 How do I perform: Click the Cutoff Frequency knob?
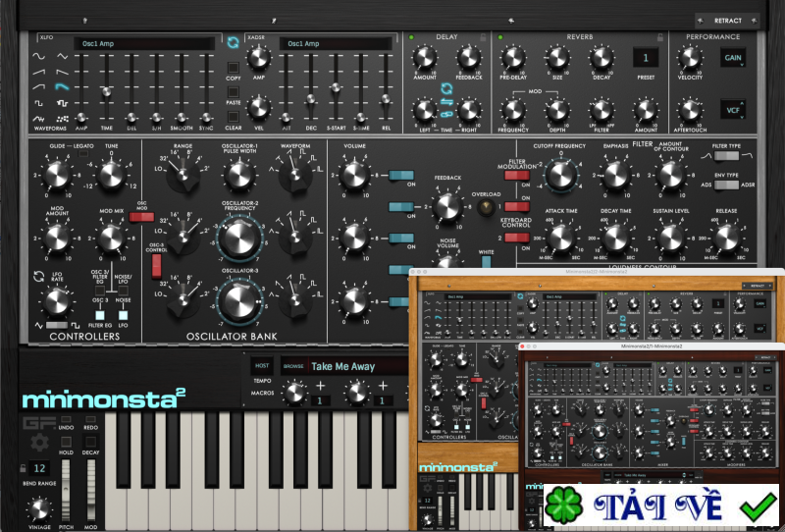(560, 175)
